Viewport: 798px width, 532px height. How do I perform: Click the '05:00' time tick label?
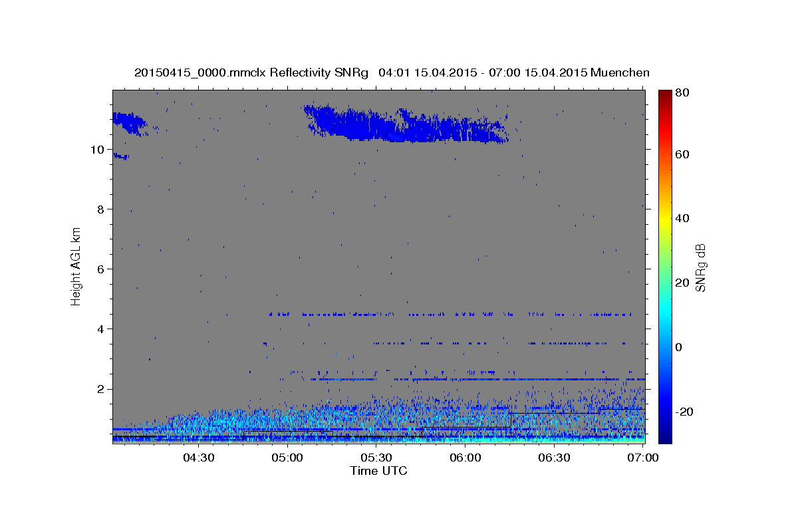287,458
